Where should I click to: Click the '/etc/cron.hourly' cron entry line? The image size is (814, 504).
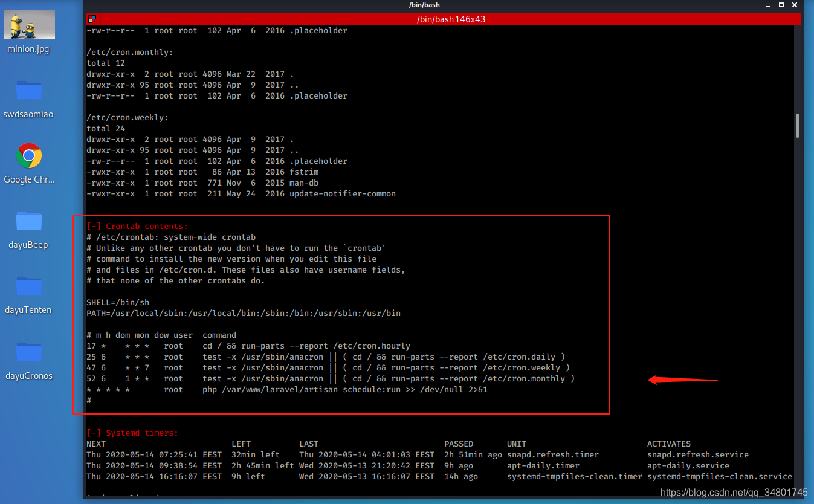pyautogui.click(x=248, y=346)
